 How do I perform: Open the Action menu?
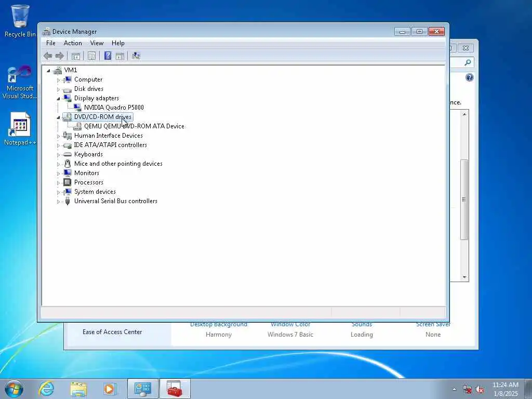point(73,43)
